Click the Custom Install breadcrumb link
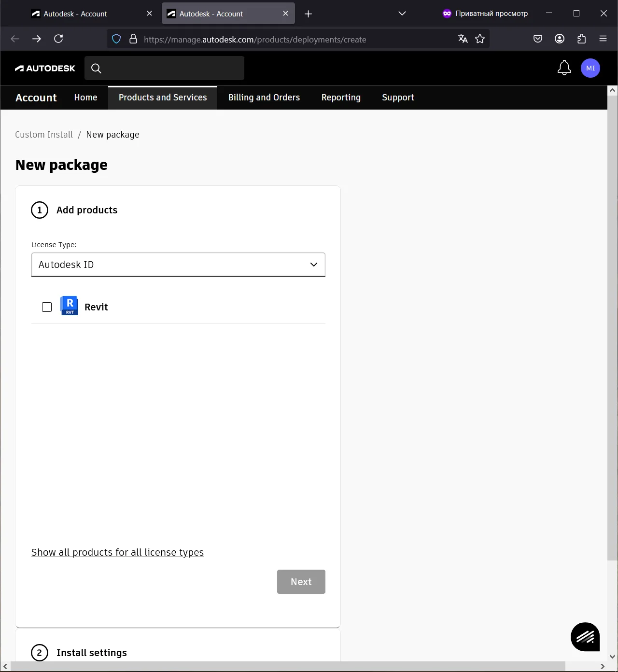 [x=44, y=135]
